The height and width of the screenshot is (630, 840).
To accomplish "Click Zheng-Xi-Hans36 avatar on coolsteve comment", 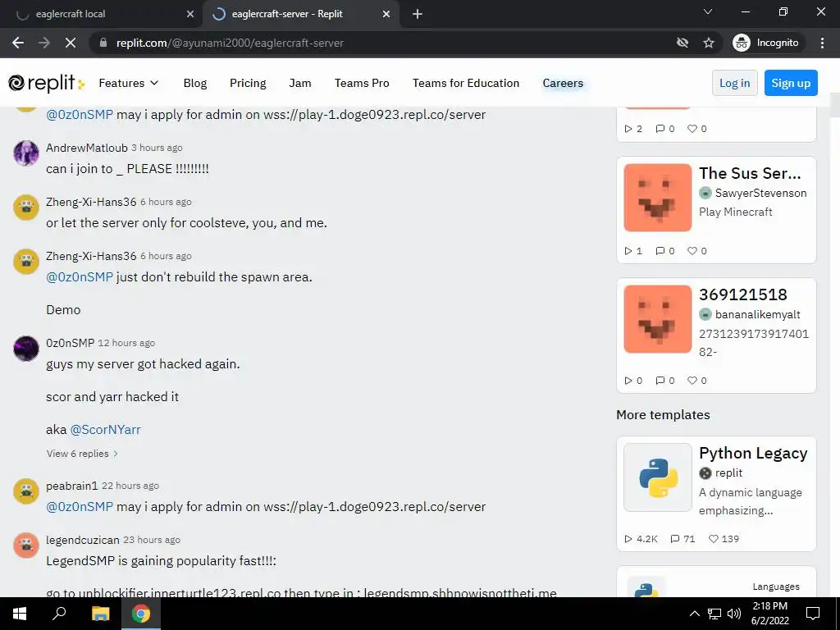I will click(x=25, y=208).
